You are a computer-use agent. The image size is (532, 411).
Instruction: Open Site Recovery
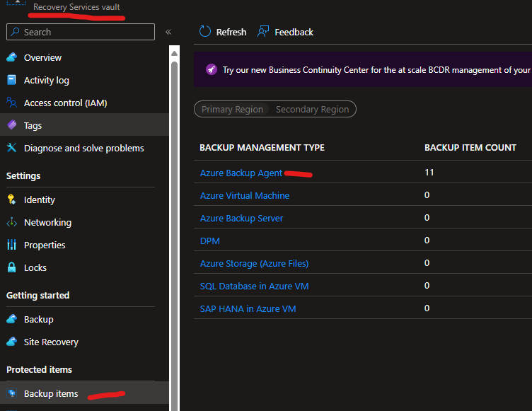[84, 342]
